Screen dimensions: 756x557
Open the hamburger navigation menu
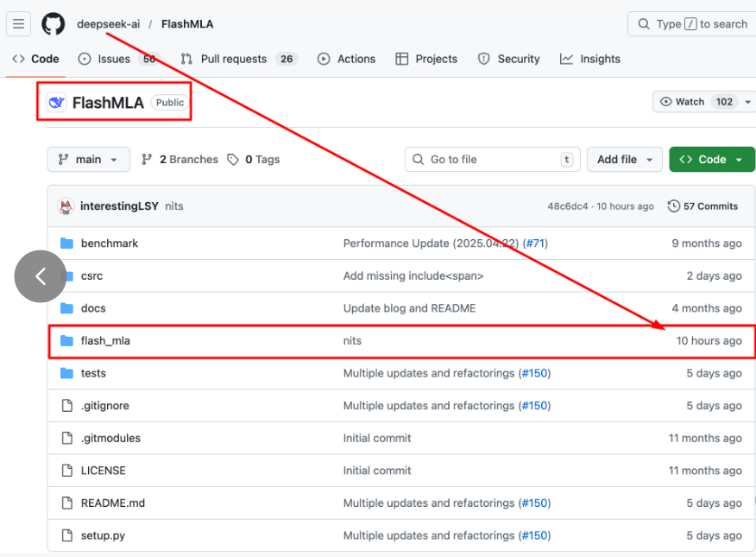[x=19, y=24]
